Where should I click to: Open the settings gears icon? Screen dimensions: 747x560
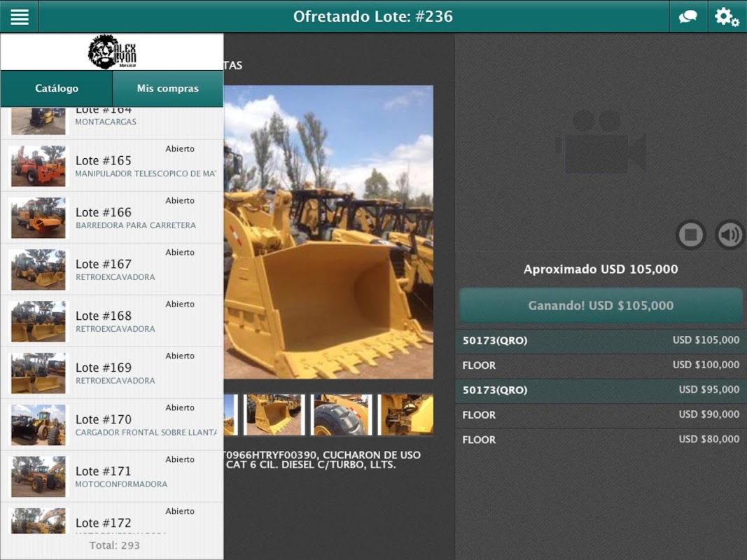click(x=727, y=17)
